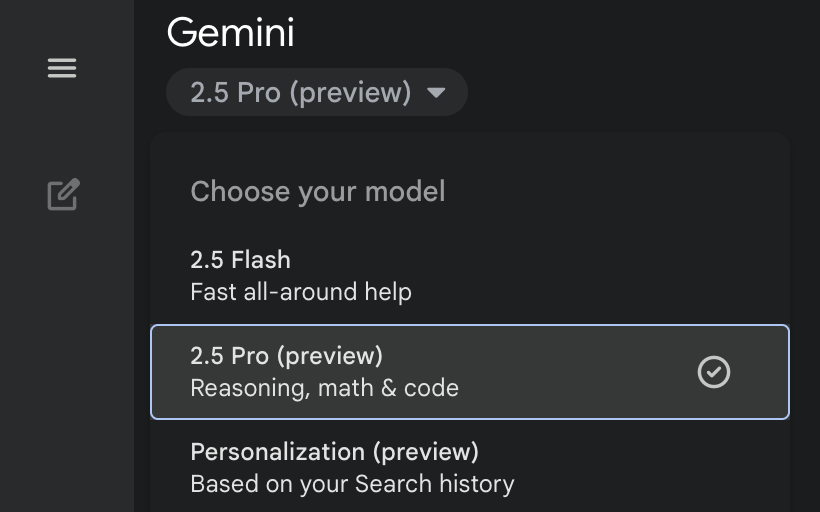Screen dimensions: 820x512
Task: Select the 2.5 Flash model
Action: [470, 276]
